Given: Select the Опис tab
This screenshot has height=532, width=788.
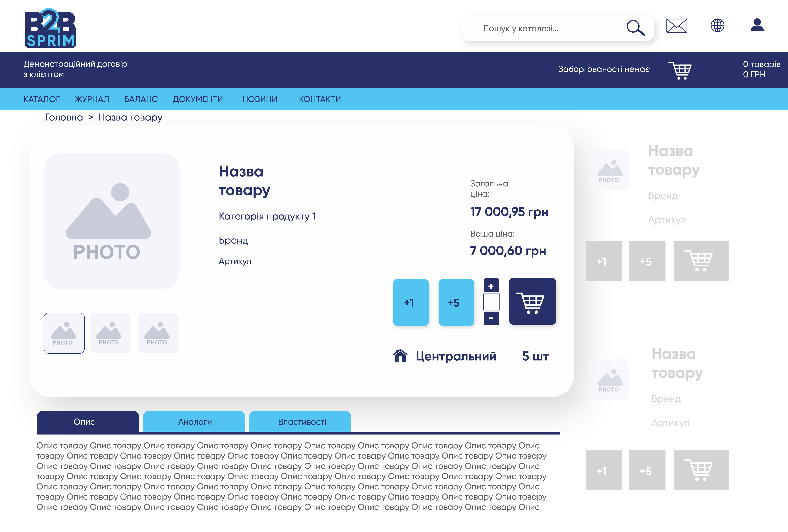Looking at the screenshot, I should tap(88, 422).
